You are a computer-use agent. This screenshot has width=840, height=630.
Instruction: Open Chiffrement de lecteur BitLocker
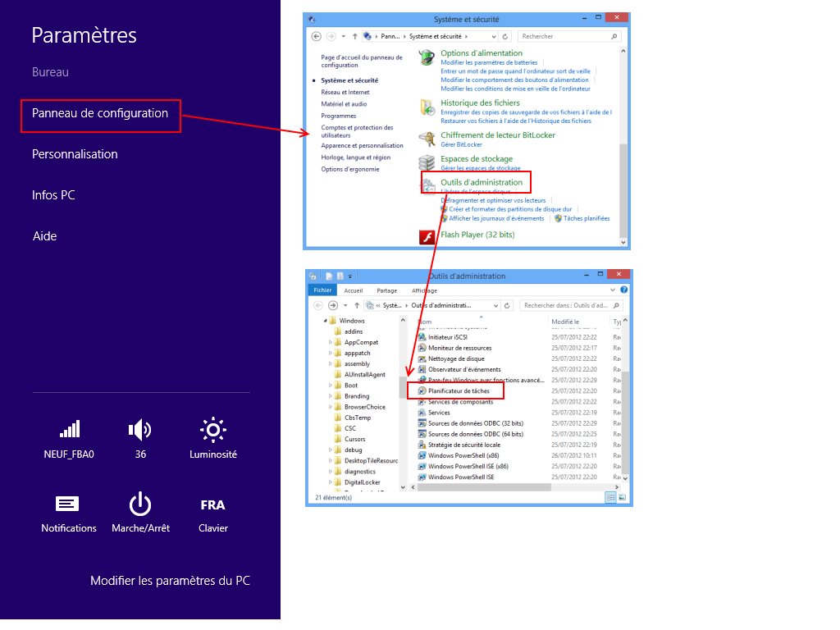pos(498,135)
